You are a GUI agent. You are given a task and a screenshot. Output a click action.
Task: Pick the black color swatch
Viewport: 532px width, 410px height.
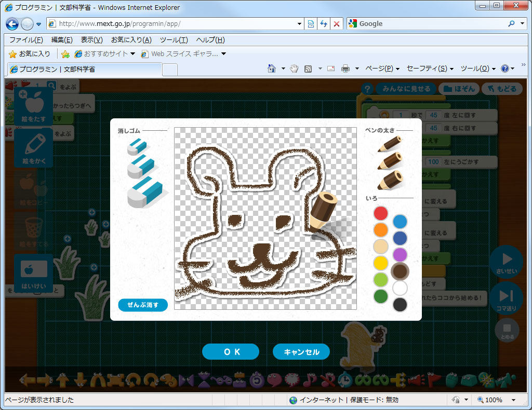[x=400, y=305]
